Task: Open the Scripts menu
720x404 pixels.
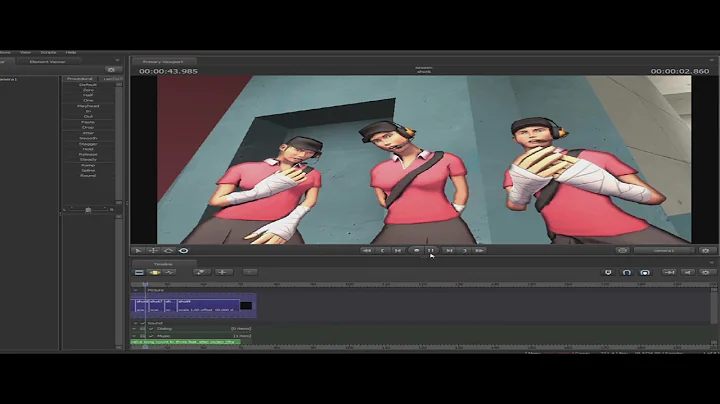Action: [x=48, y=52]
